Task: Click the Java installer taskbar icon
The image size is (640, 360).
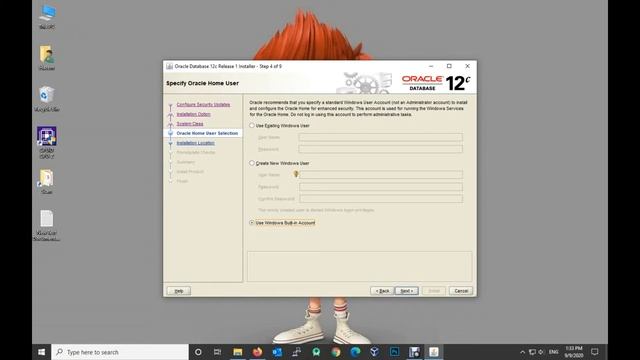Action: pyautogui.click(x=433, y=352)
